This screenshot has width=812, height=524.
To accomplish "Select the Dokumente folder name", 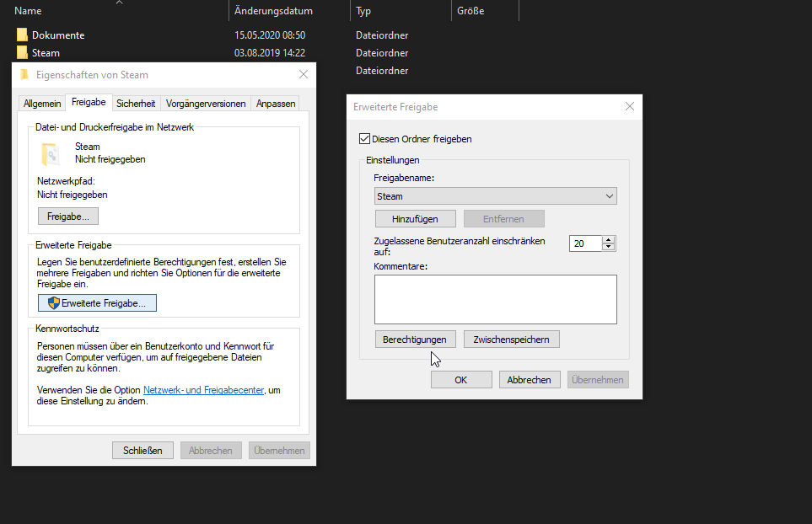I will (x=58, y=35).
